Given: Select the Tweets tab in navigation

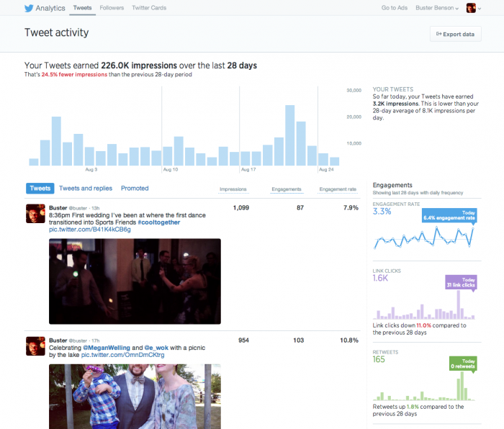Looking at the screenshot, I should [x=82, y=8].
